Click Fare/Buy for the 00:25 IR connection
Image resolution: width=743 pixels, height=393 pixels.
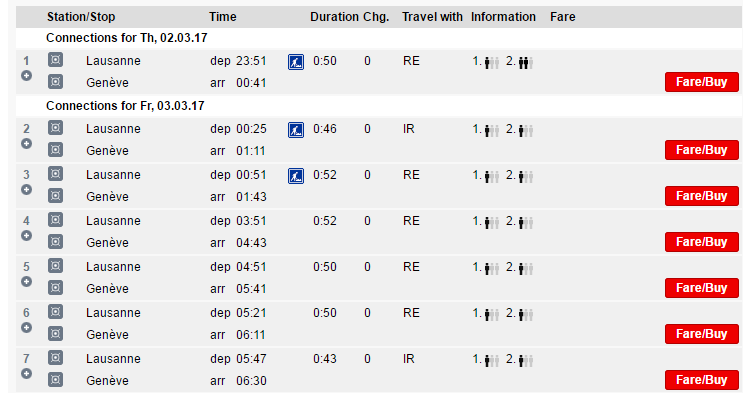coord(701,150)
